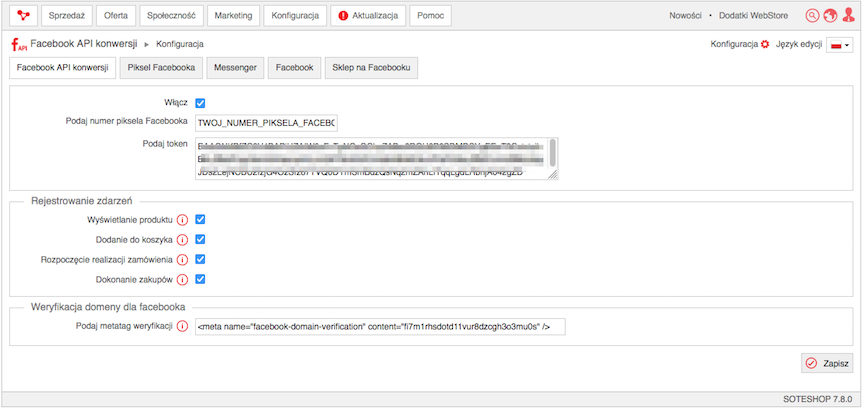Image resolution: width=864 pixels, height=410 pixels.
Task: Uncheck Rozpoczęcie realizacji zamówienia event
Action: click(201, 259)
